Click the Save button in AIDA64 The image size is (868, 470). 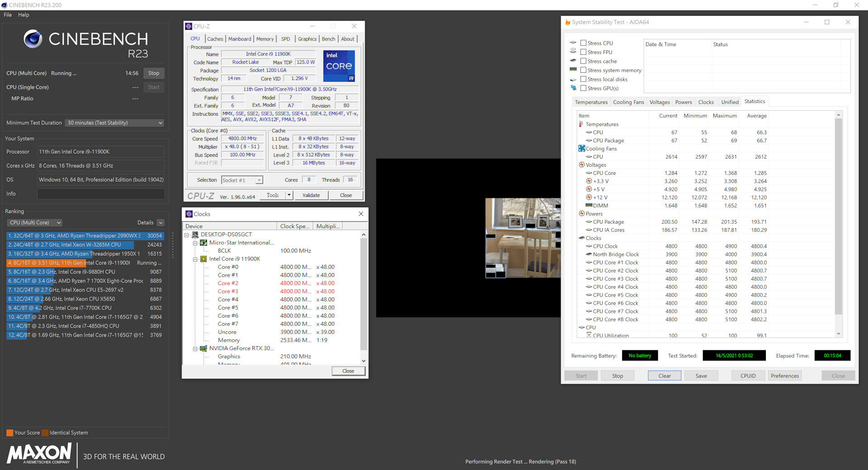[x=701, y=376]
